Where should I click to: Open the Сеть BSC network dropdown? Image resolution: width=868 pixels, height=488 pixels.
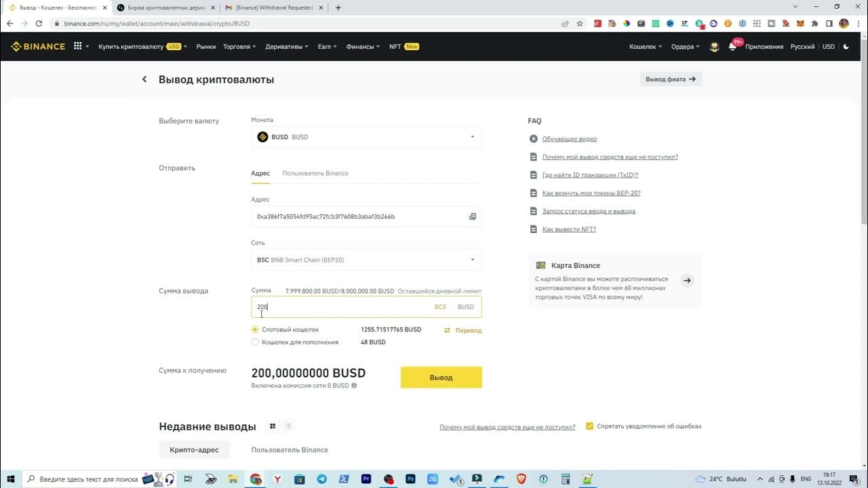click(366, 260)
